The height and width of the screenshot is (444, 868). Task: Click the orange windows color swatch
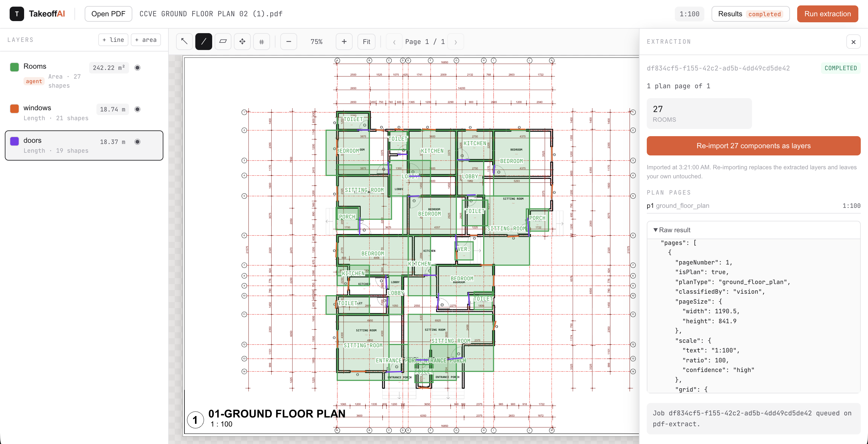pos(14,108)
